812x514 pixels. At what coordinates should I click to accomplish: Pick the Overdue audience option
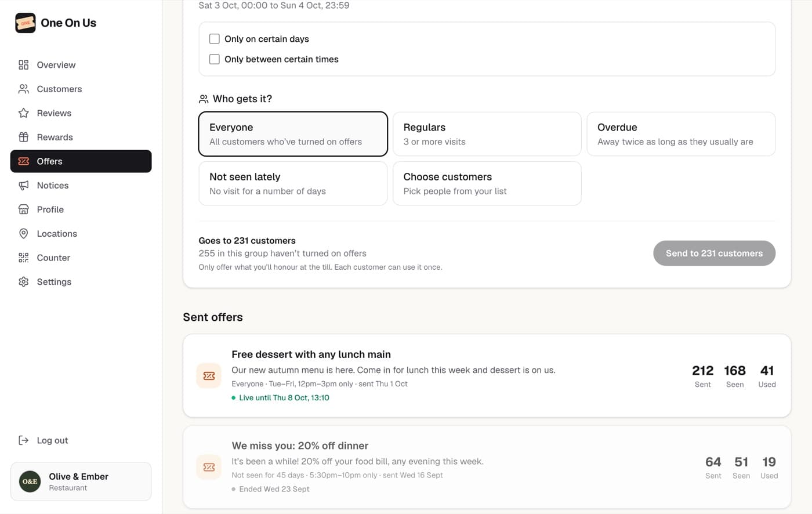[x=681, y=134]
